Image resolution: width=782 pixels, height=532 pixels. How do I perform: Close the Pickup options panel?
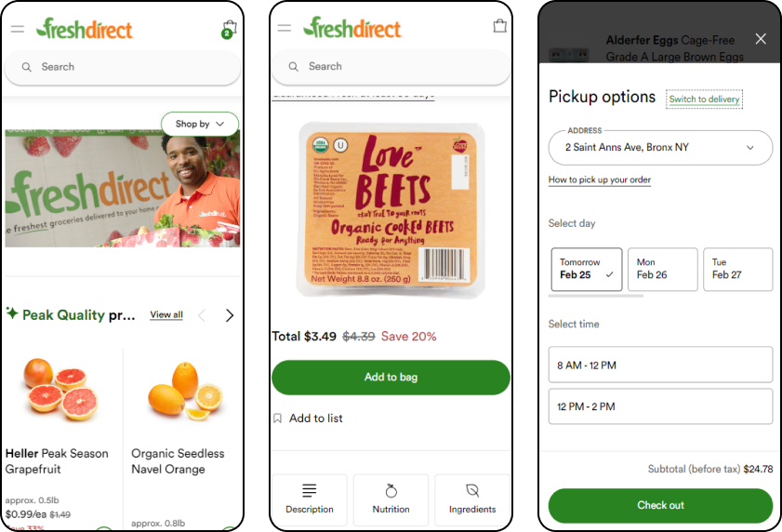tap(761, 38)
